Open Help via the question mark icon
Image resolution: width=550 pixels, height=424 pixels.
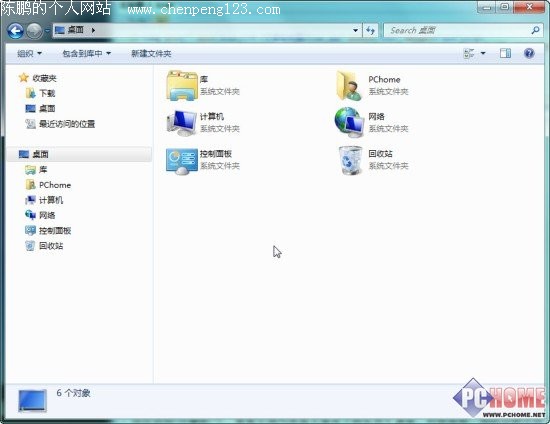click(x=529, y=53)
